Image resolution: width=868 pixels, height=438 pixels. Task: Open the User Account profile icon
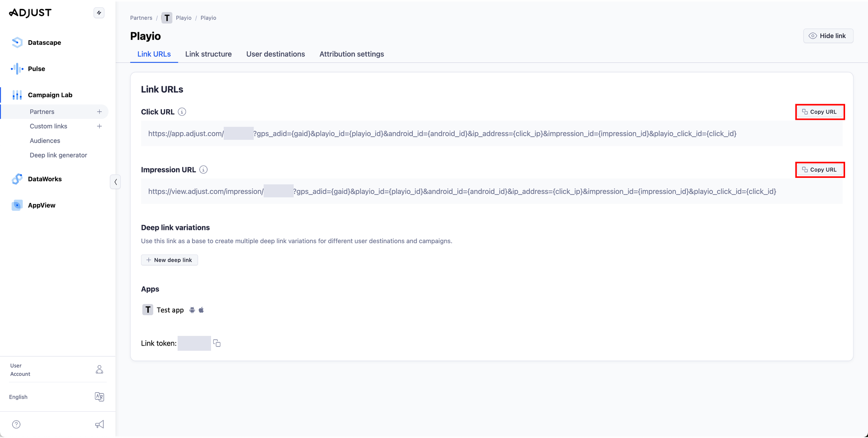(x=99, y=369)
